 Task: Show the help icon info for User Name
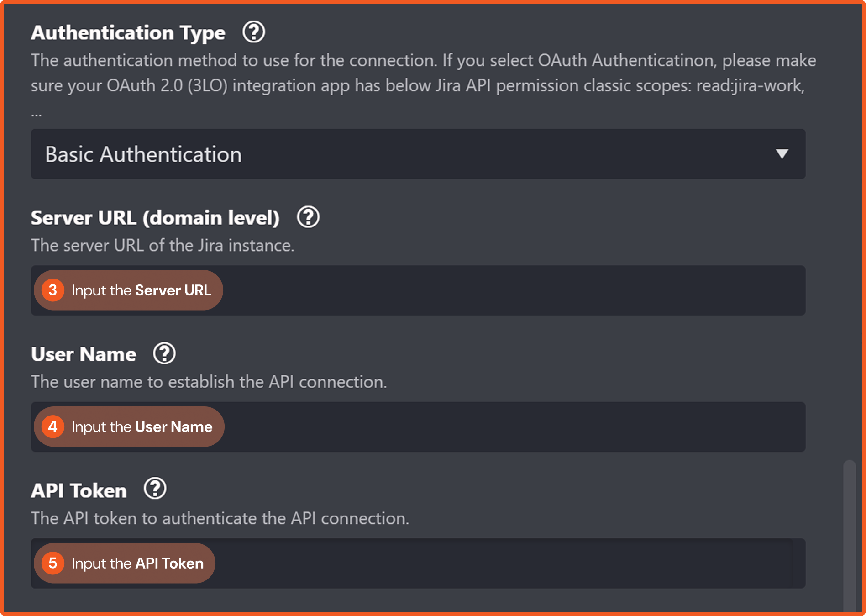click(x=164, y=353)
